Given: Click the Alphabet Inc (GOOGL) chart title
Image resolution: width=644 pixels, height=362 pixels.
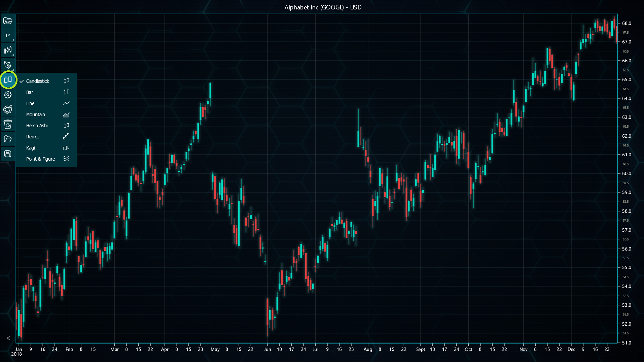Looking at the screenshot, I should pyautogui.click(x=323, y=7).
